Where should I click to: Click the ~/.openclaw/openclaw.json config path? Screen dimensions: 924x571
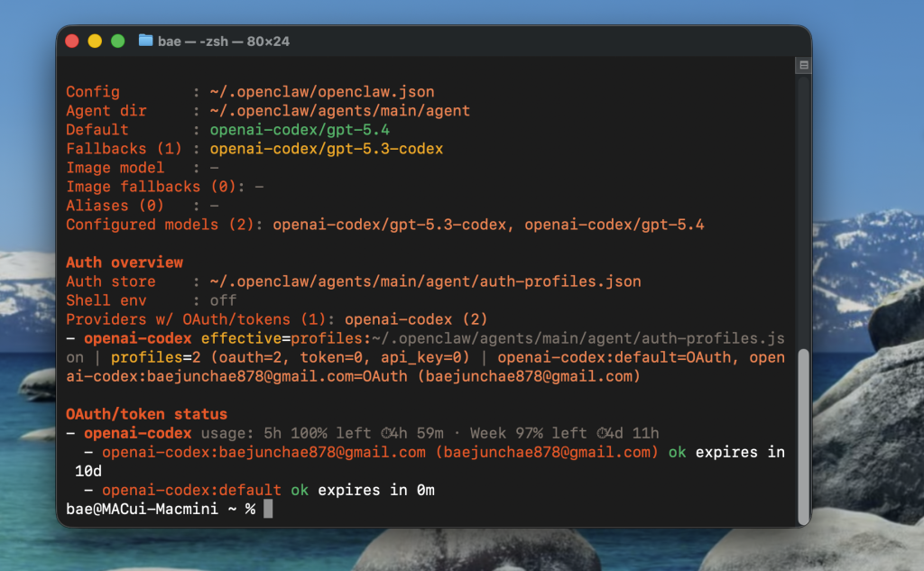coord(321,92)
